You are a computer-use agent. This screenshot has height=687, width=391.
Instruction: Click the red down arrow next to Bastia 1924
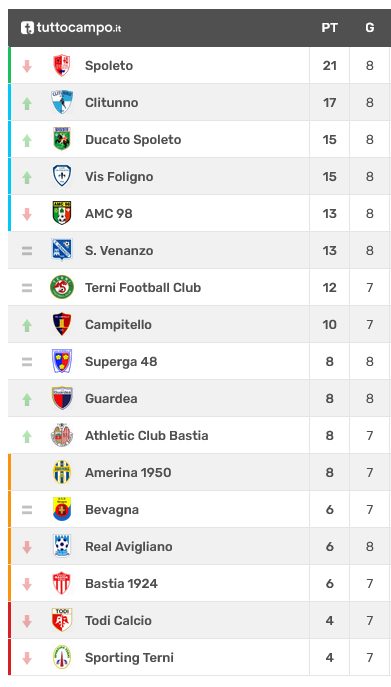pos(27,584)
